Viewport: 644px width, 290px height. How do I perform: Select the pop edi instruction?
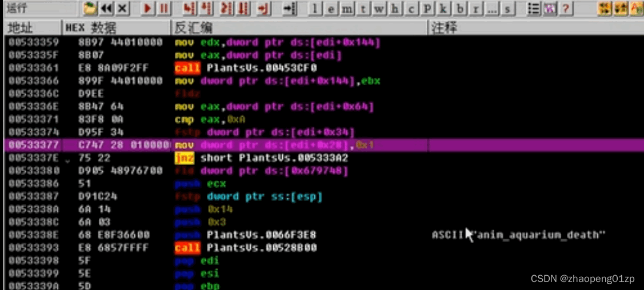[x=197, y=260]
